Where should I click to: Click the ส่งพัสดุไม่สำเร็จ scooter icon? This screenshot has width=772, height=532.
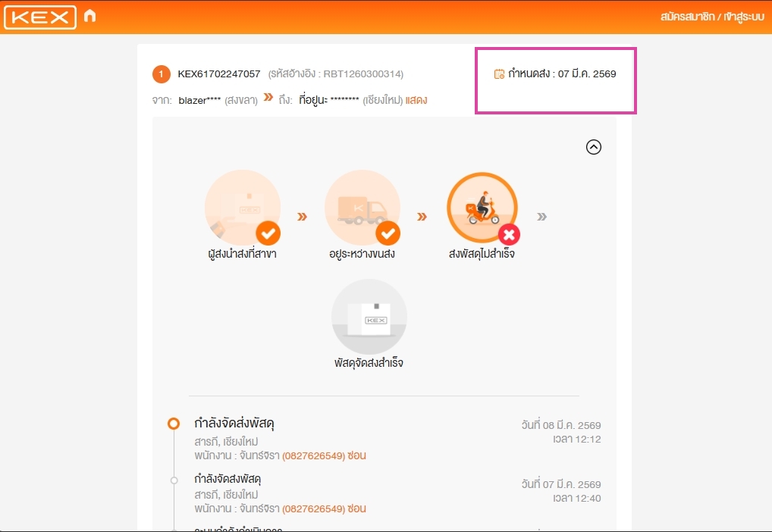click(482, 208)
